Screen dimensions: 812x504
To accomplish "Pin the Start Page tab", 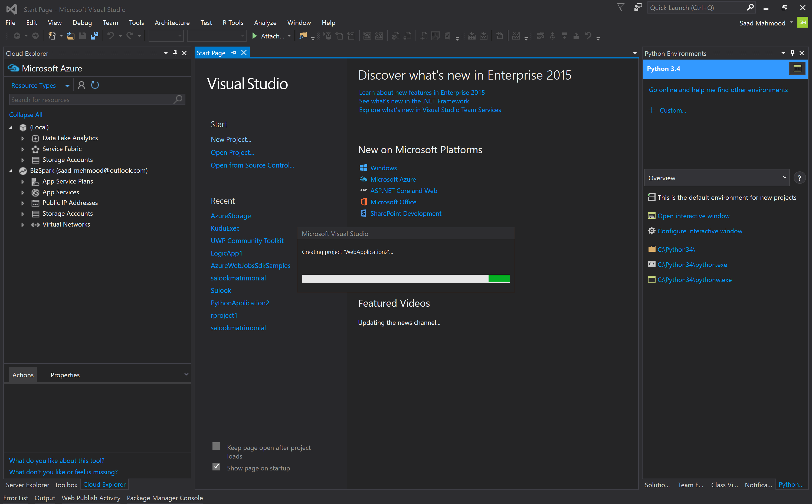I will pyautogui.click(x=234, y=53).
